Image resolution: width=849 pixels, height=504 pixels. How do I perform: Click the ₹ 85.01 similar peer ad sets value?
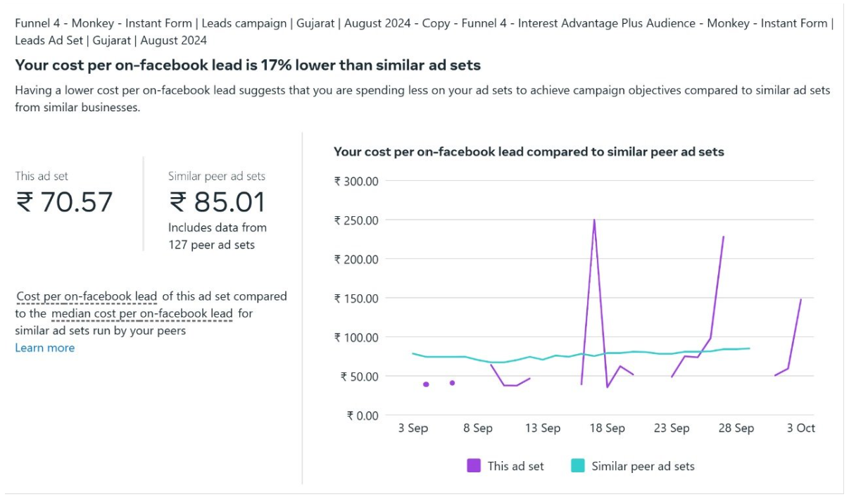(x=217, y=202)
